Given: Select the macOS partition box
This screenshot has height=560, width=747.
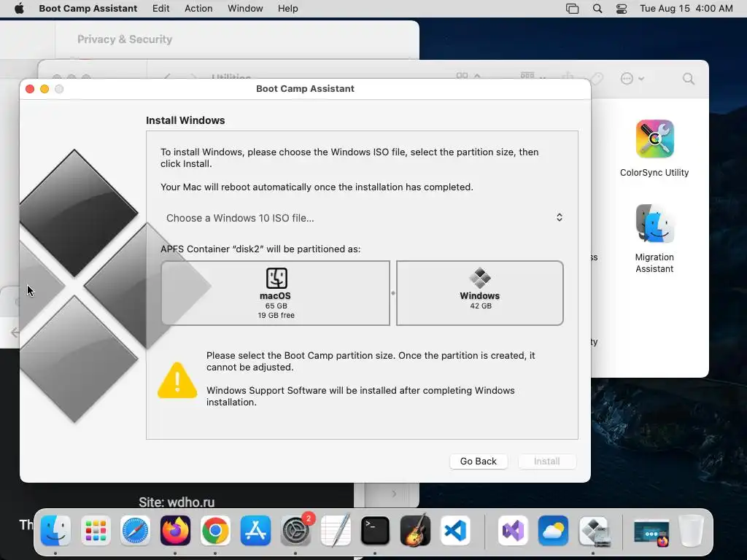Looking at the screenshot, I should click(275, 293).
